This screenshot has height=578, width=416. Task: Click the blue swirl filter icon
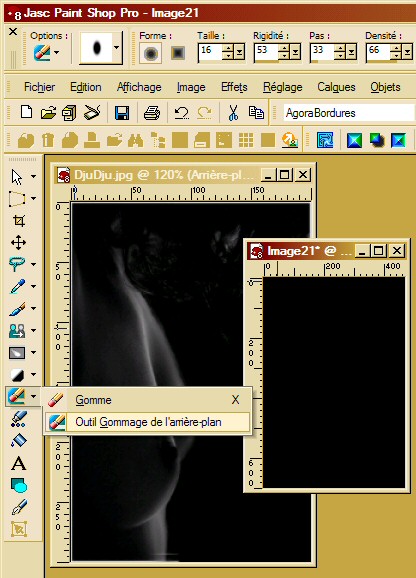click(325, 140)
